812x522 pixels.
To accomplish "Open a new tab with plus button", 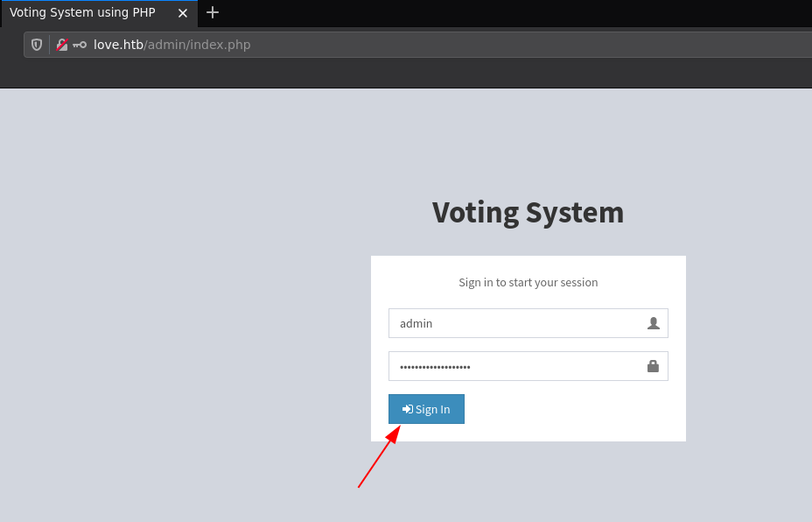I will tap(213, 12).
